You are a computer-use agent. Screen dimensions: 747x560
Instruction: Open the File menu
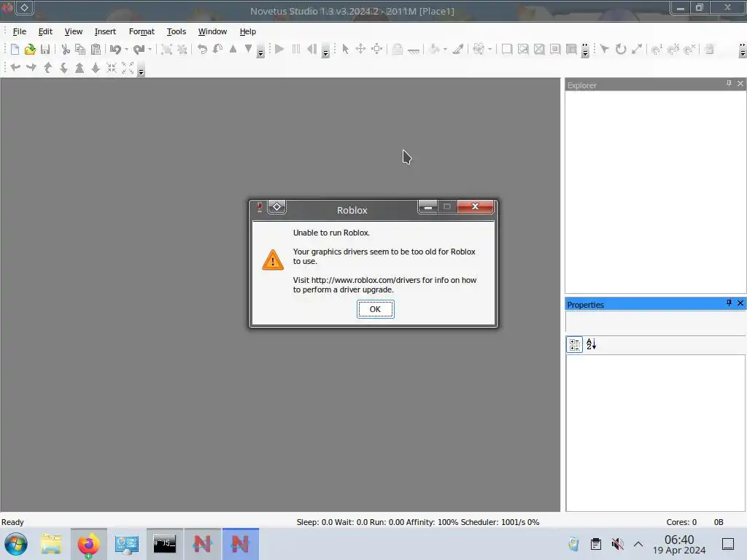point(20,31)
